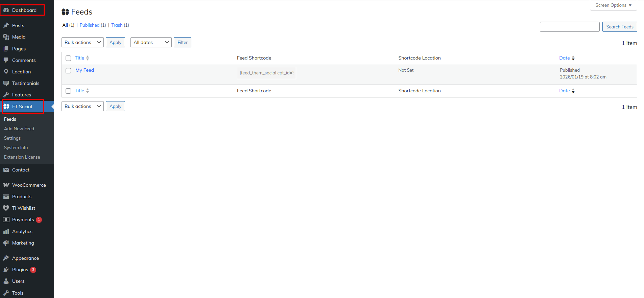Sort by Title in header row

pos(82,58)
